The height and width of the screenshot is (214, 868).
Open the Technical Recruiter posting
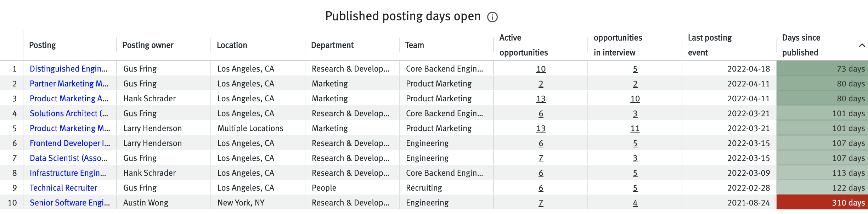pos(63,188)
